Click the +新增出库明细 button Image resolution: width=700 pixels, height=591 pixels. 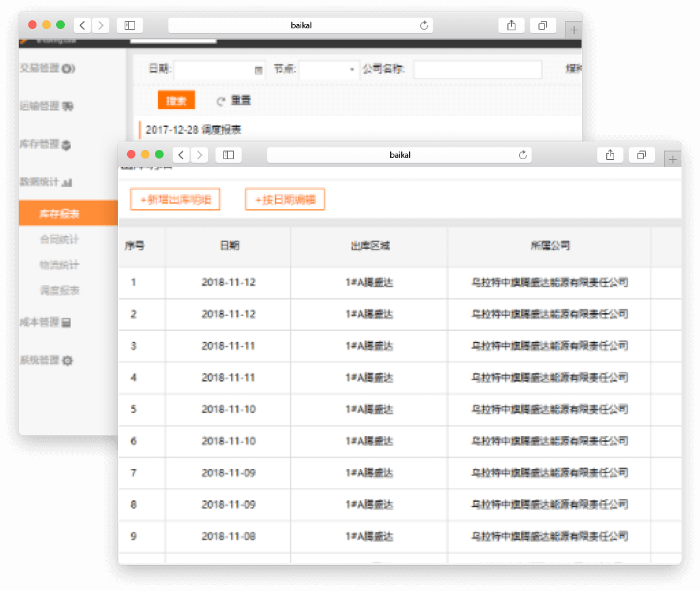175,200
